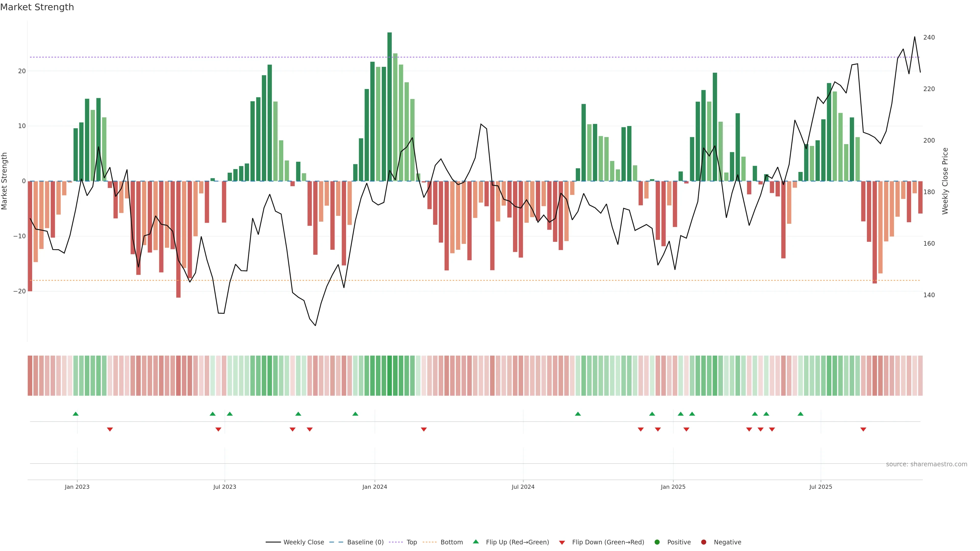This screenshot has height=551, width=980.
Task: Click the last green flip-up marker before Jul 2025
Action: 800,414
